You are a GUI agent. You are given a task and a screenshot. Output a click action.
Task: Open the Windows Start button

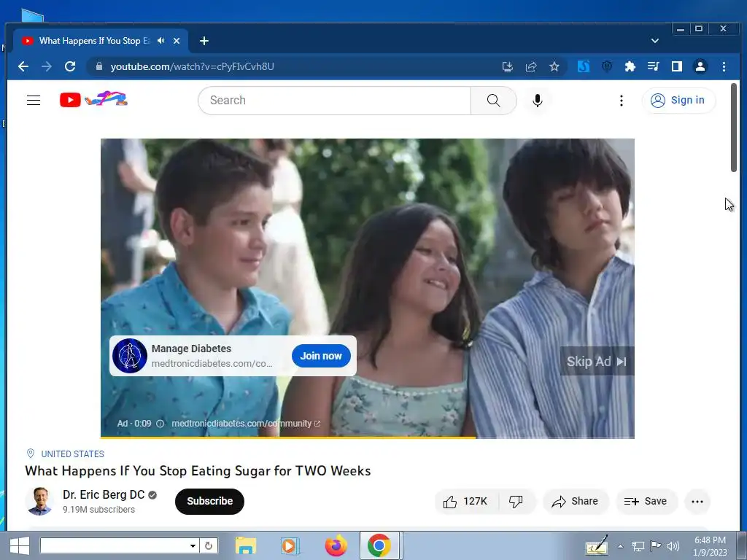(x=19, y=545)
